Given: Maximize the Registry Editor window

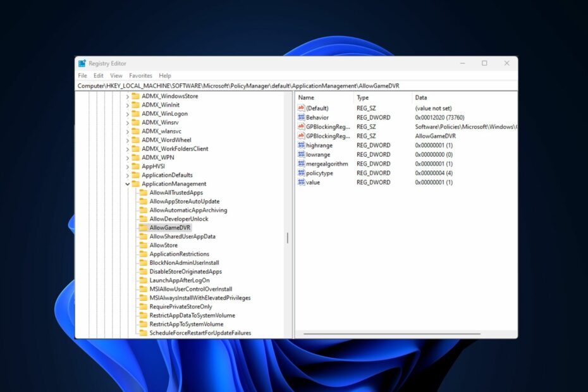Looking at the screenshot, I should click(x=484, y=63).
